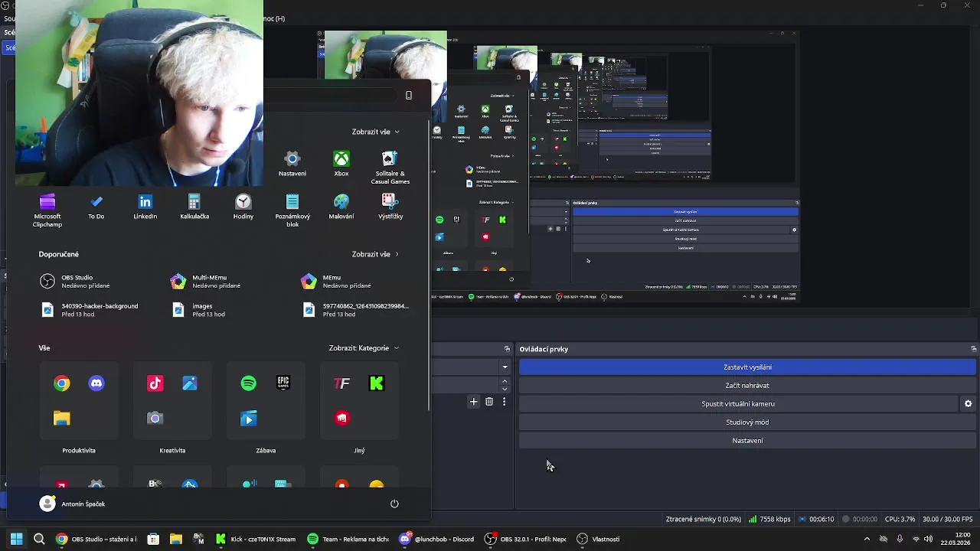
Task: Open recommended images file
Action: click(x=198, y=310)
